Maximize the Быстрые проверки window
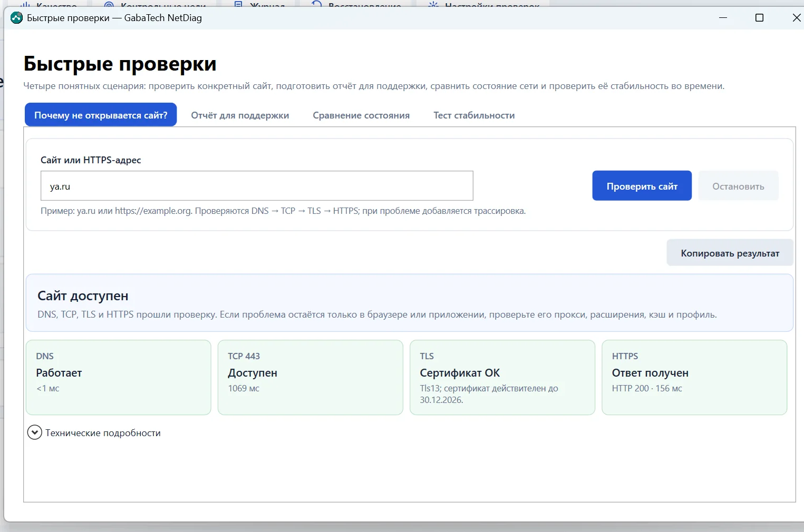The width and height of the screenshot is (804, 532). [x=759, y=18]
